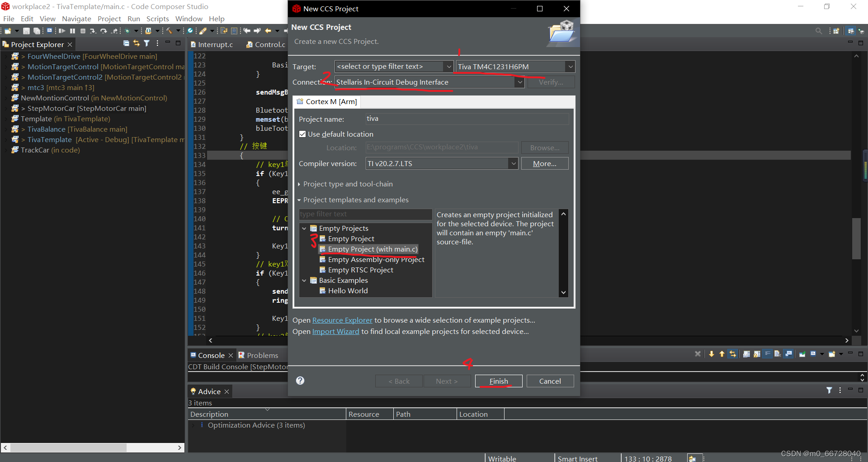This screenshot has width=868, height=462.
Task: Toggle show console when output changes
Action: pos(788,354)
